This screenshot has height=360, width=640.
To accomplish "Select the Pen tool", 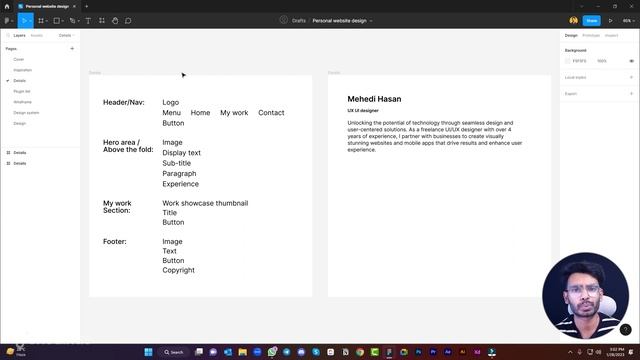I will point(72,20).
